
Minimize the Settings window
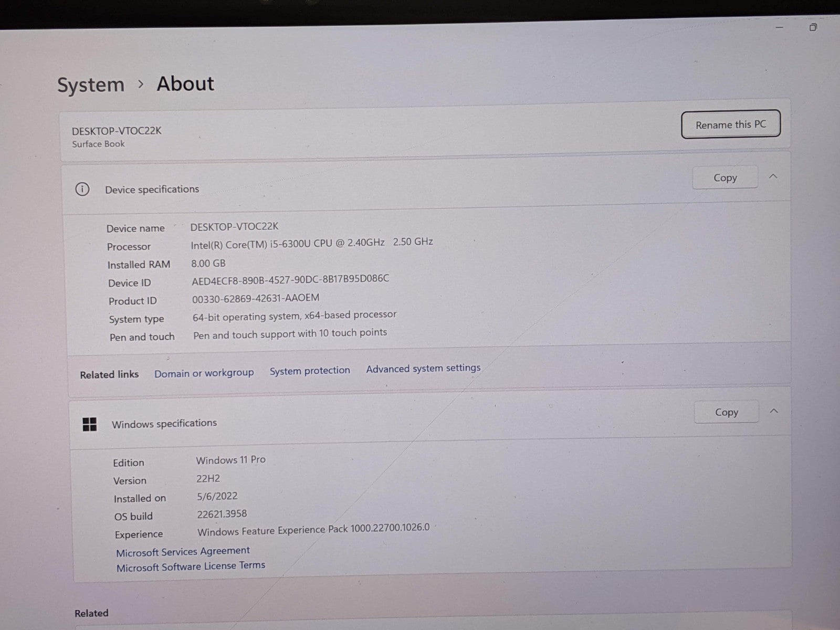pyautogui.click(x=780, y=27)
